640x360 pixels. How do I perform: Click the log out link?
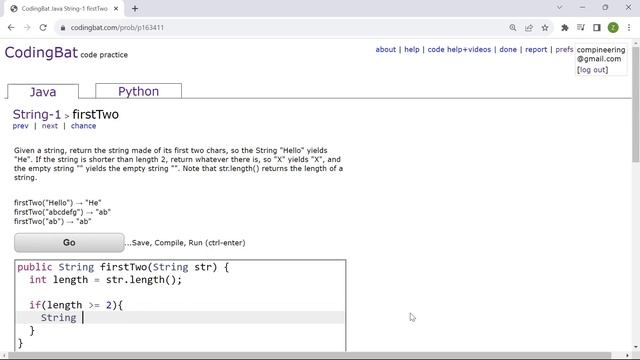pos(592,70)
